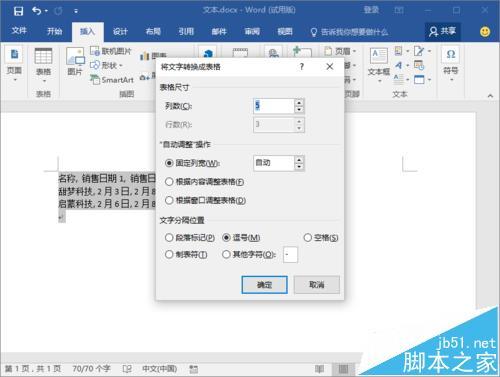This screenshot has height=377, width=500.
Task: Click the links icon in ribbon
Action: click(x=274, y=53)
